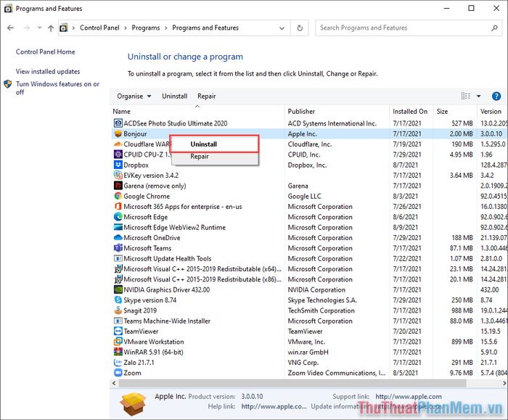This screenshot has width=508, height=420.
Task: Click the Google Chrome icon
Action: coord(118,196)
